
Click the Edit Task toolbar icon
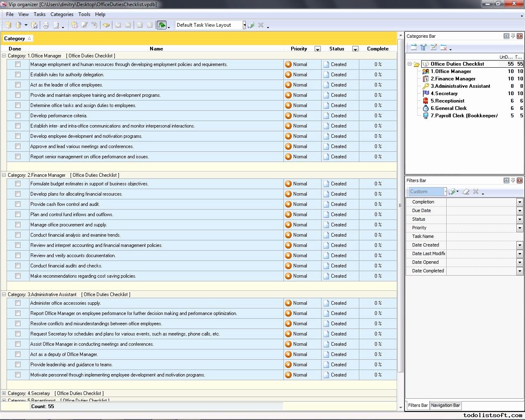[84, 25]
